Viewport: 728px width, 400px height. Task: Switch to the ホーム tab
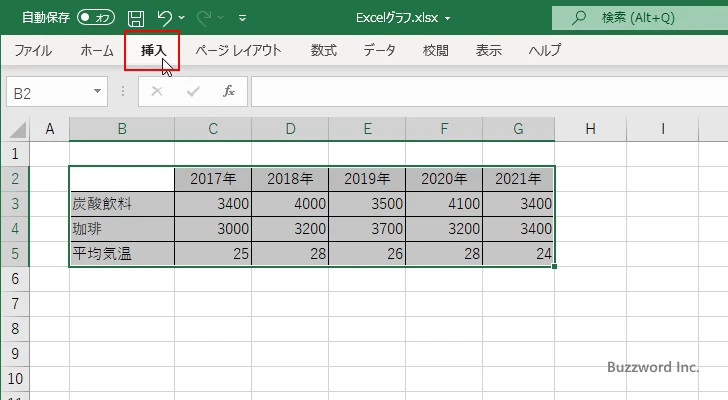(x=97, y=50)
